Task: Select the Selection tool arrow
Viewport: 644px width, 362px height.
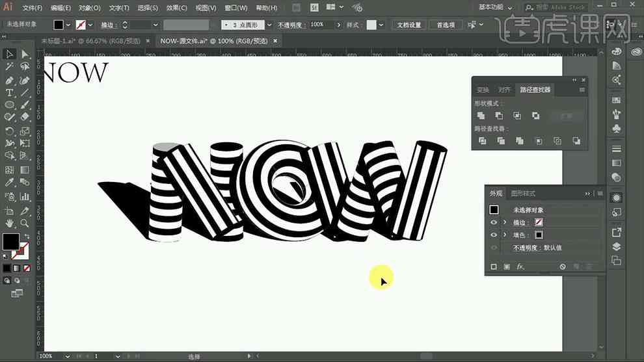Action: tap(10, 54)
